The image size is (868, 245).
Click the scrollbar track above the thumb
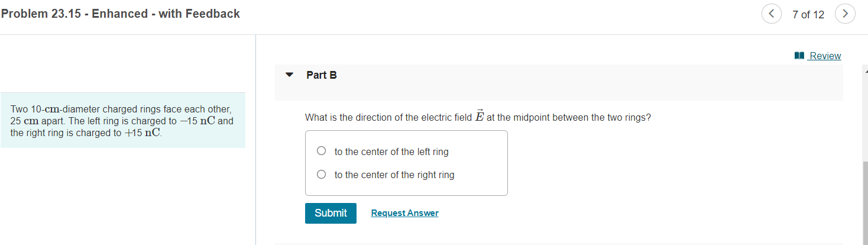tap(864, 116)
